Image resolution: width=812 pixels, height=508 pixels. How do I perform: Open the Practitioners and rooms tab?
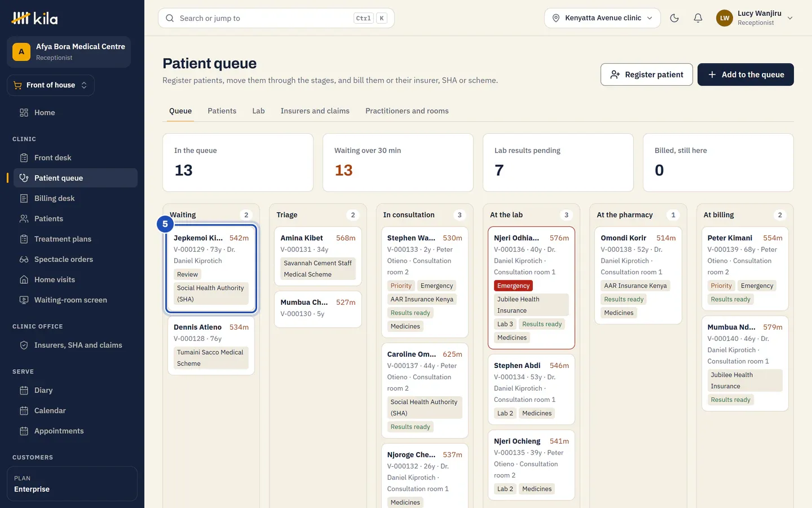tap(407, 111)
